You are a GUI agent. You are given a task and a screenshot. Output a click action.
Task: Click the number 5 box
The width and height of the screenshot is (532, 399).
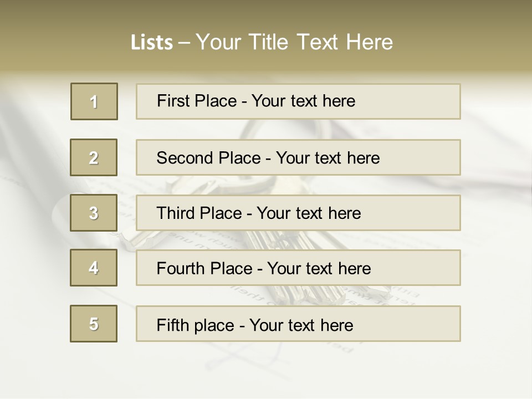click(x=94, y=324)
